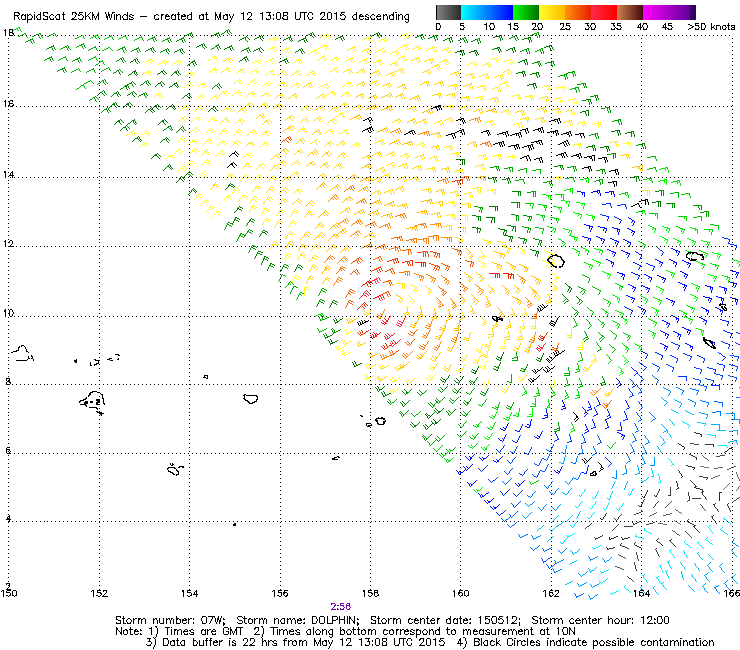Click the gray 0–5 knots legend segment
The width and height of the screenshot is (740, 650).
[448, 12]
